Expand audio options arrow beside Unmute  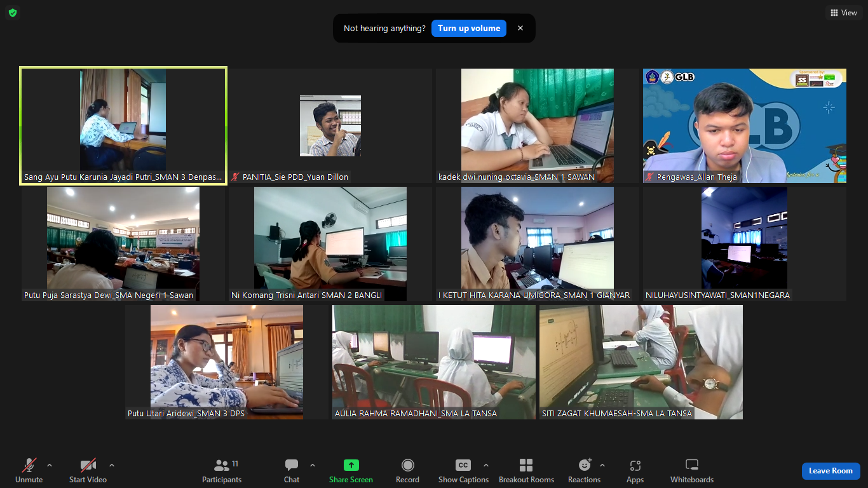pos(50,465)
